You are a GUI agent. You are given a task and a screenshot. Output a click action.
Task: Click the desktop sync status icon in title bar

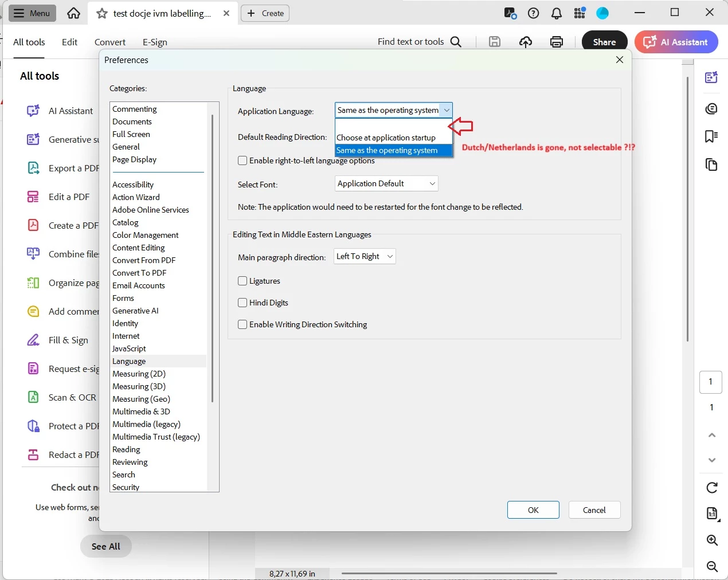point(510,13)
